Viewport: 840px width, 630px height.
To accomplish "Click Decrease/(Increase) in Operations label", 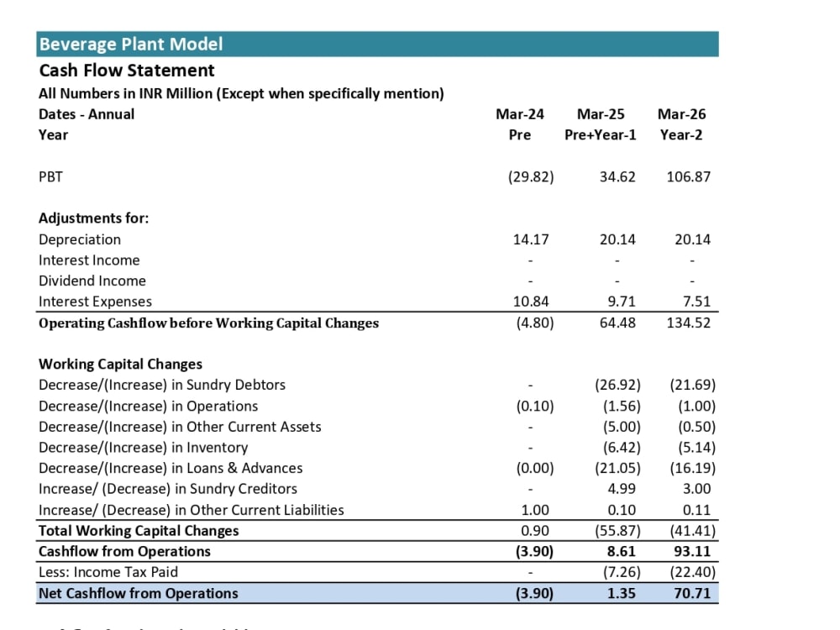I will [x=149, y=406].
